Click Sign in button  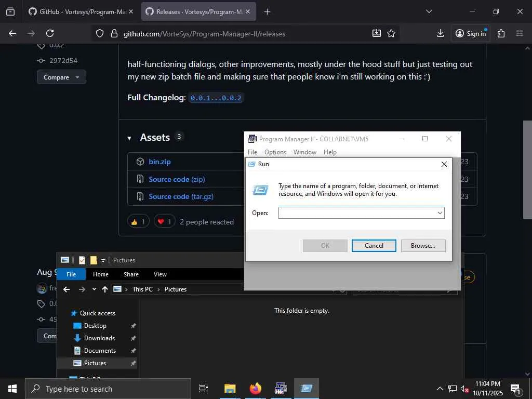click(x=471, y=33)
